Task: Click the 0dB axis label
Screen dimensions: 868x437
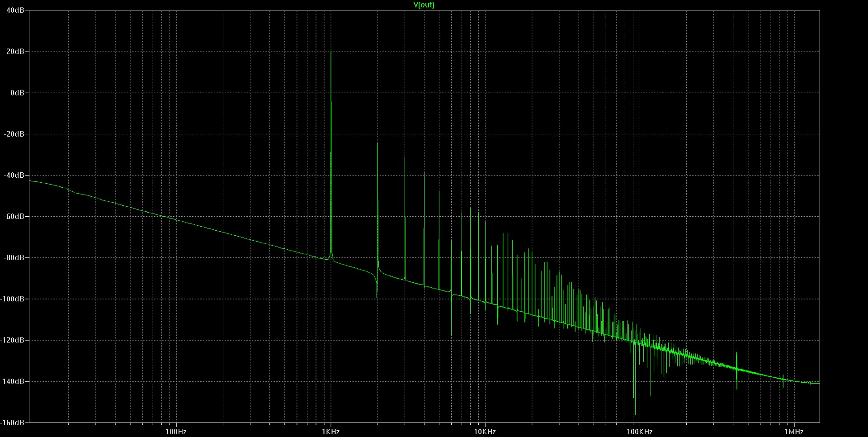Action: [x=17, y=93]
